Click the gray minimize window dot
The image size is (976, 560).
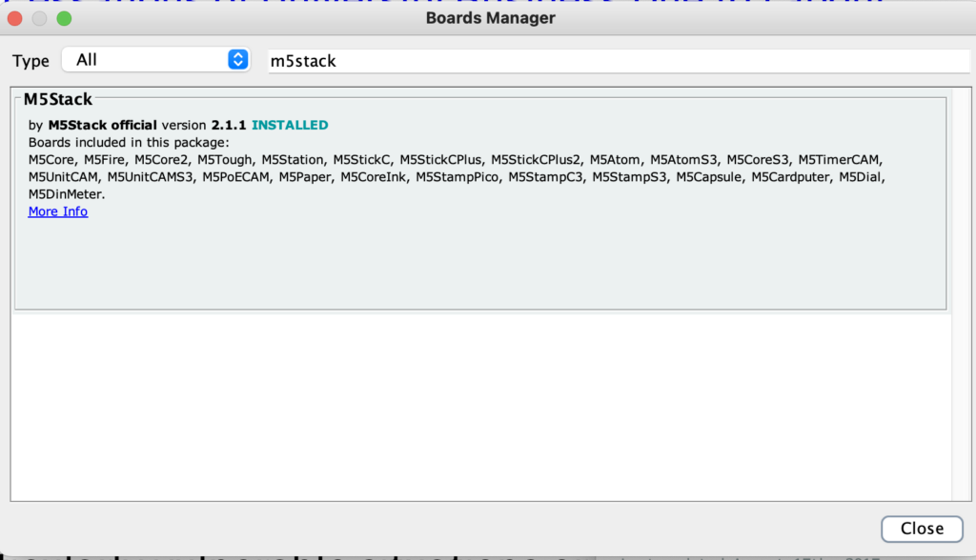(x=39, y=19)
